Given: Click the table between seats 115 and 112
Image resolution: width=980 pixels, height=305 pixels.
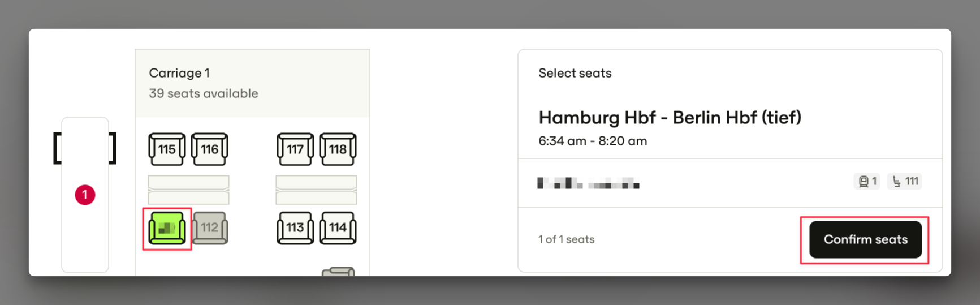Looking at the screenshot, I should point(188,190).
